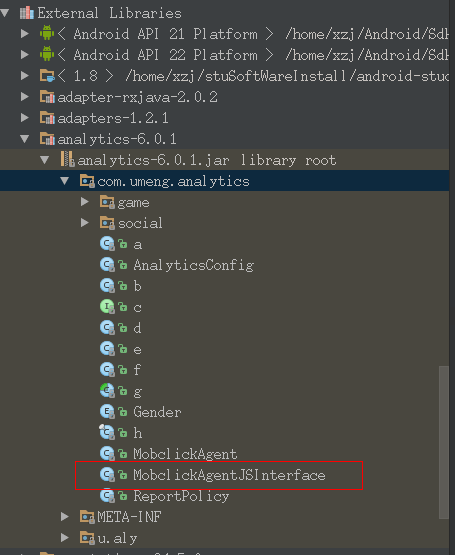455x555 pixels.
Task: Click the vertical scrollbar thumb
Action: pyautogui.click(x=444, y=442)
